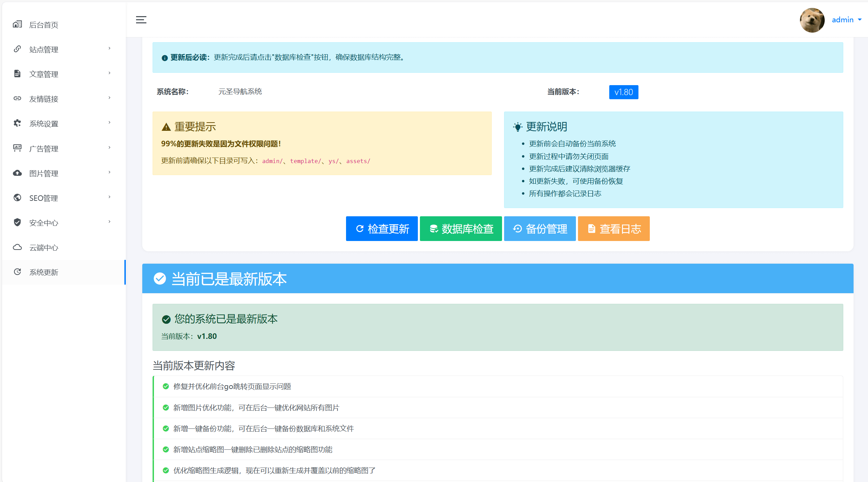
Task: Click the 检查更新 button
Action: tap(381, 229)
